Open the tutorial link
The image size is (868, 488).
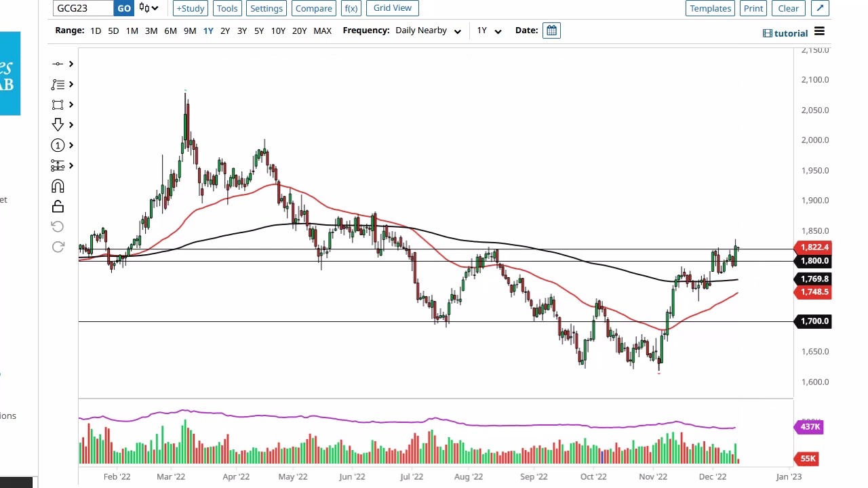[785, 33]
